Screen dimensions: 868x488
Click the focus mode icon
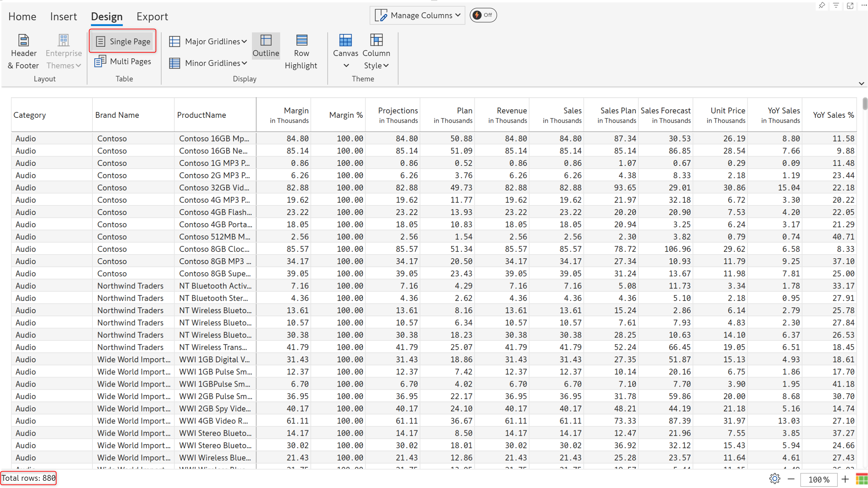850,5
